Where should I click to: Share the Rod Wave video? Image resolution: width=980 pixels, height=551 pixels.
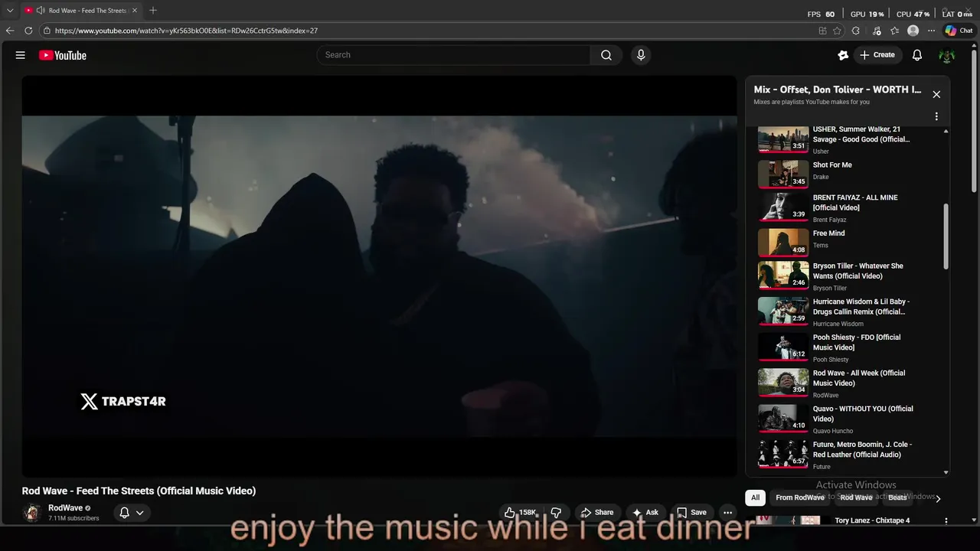click(596, 513)
